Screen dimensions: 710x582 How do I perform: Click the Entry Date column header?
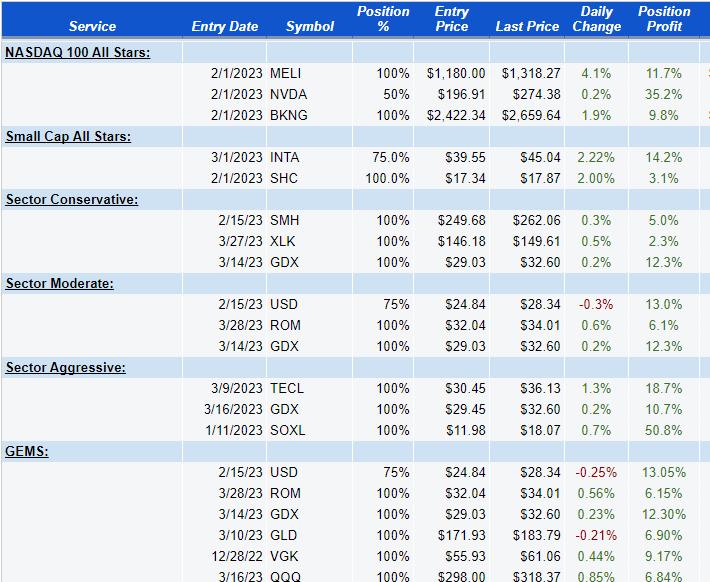225,26
